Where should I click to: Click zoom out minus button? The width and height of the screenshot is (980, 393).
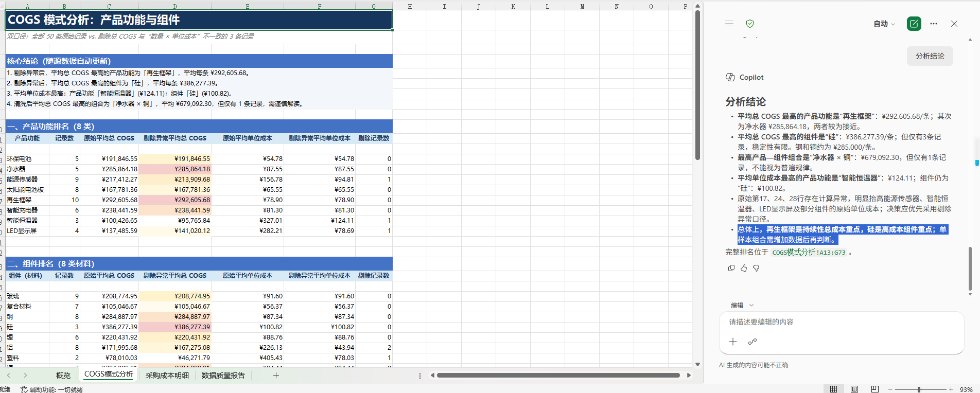click(890, 389)
